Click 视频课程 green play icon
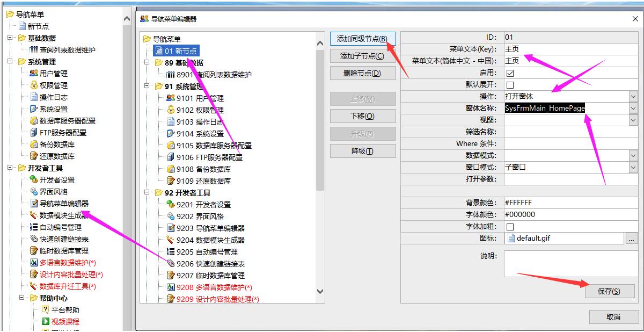Viewport: 644px width, 332px height. [x=46, y=322]
